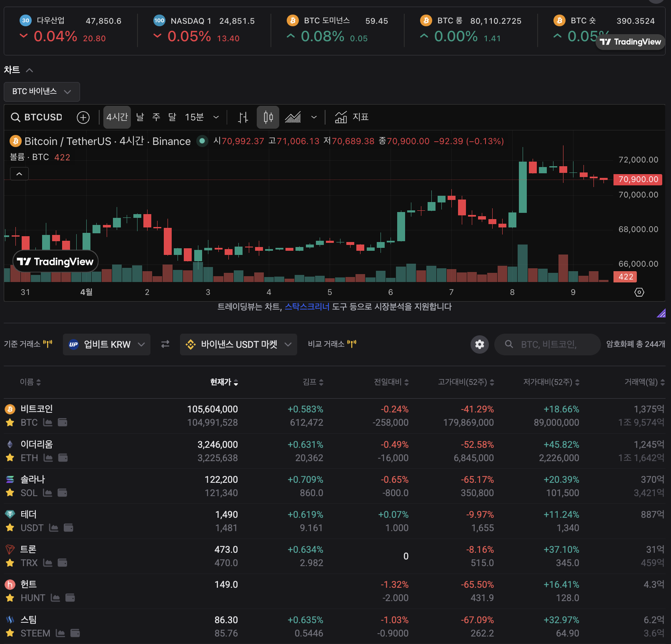Open the mini chart icon for 솔라나 SOL
This screenshot has height=644, width=671.
click(48, 493)
